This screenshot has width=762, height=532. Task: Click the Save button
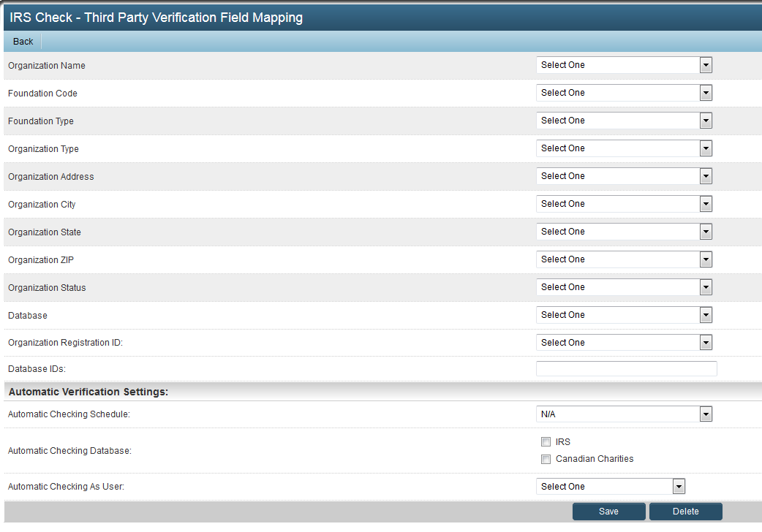pyautogui.click(x=608, y=512)
